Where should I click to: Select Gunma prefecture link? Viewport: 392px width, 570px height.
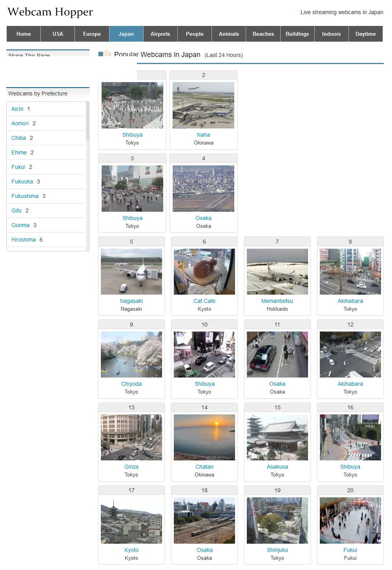[20, 225]
